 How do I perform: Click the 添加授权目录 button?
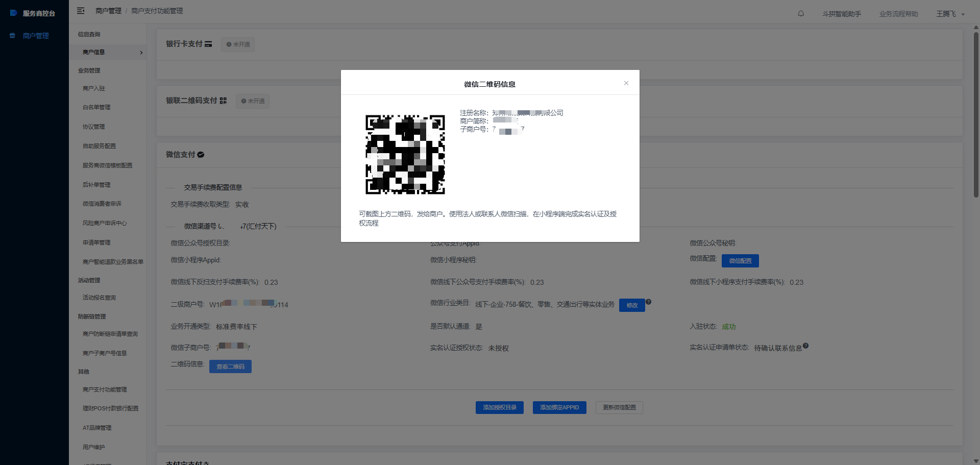pos(500,407)
